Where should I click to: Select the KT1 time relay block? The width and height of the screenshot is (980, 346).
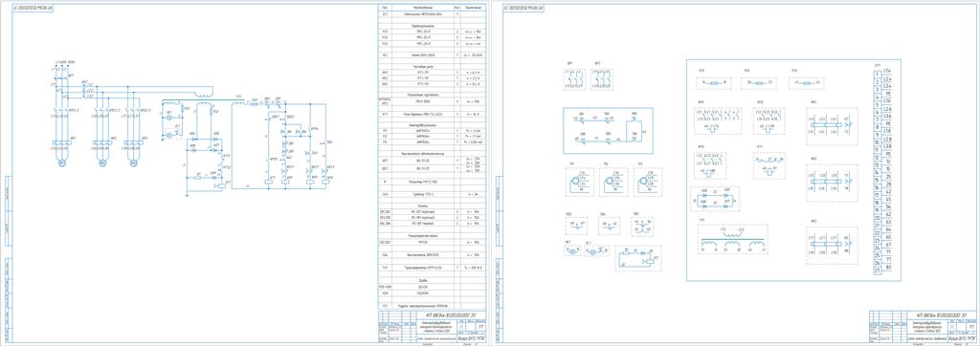(x=769, y=165)
